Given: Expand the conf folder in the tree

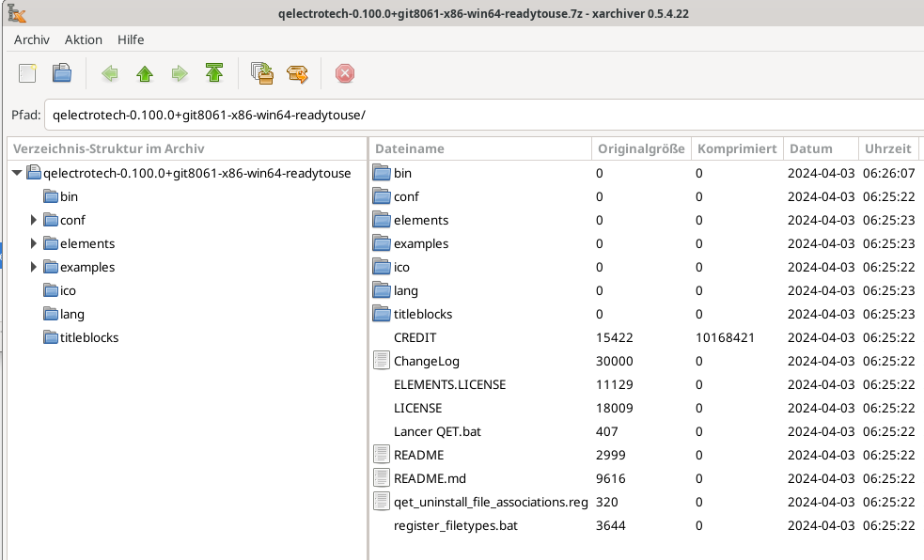Looking at the screenshot, I should (34, 220).
